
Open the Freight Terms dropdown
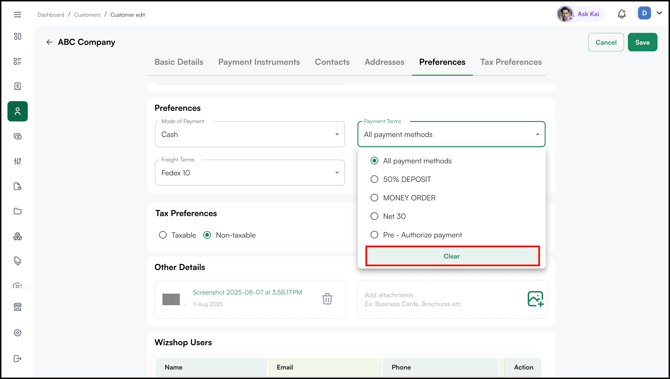pyautogui.click(x=250, y=173)
